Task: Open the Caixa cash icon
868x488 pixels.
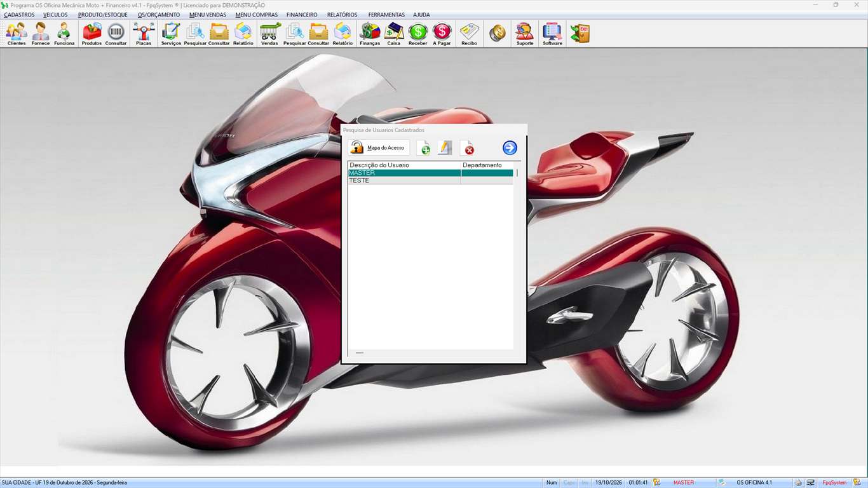Action: click(394, 34)
